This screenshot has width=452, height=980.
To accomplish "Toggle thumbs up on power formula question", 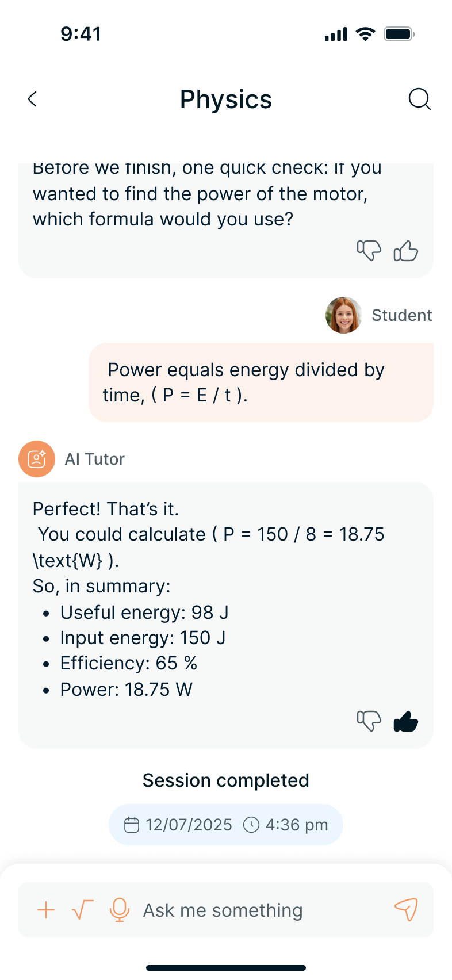I will pyautogui.click(x=405, y=251).
